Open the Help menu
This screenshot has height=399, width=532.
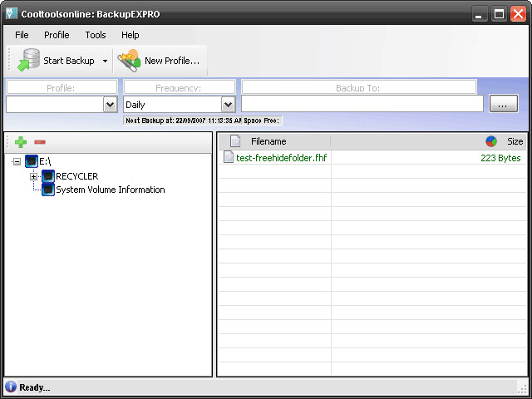point(131,35)
